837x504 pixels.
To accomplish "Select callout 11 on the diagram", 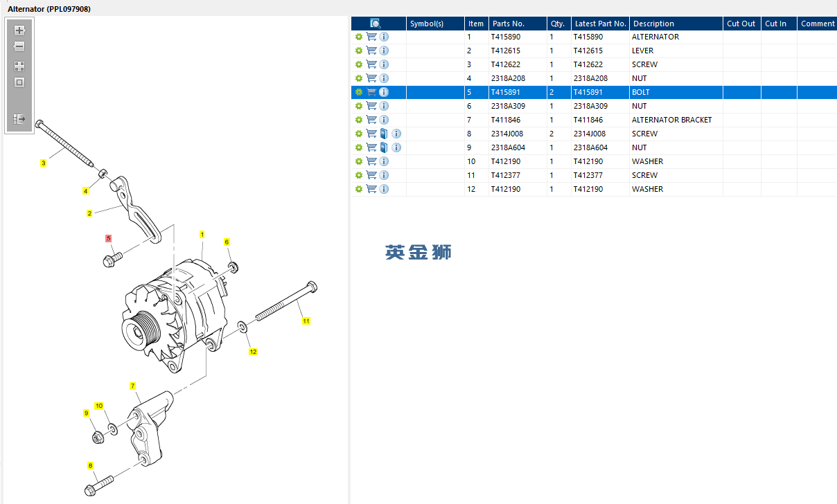I will click(306, 321).
